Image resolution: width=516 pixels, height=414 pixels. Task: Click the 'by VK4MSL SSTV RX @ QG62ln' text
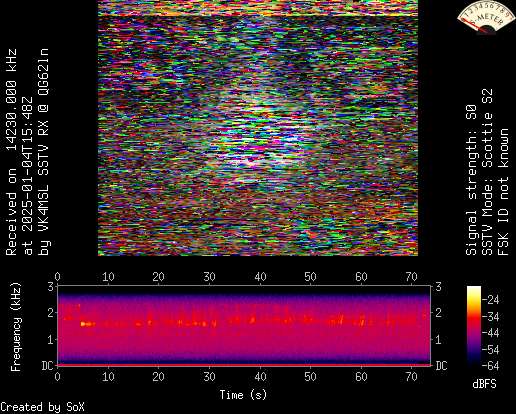44,152
